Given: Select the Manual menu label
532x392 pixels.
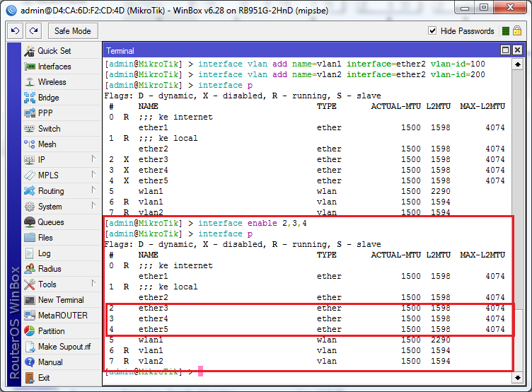Looking at the screenshot, I should [x=50, y=362].
